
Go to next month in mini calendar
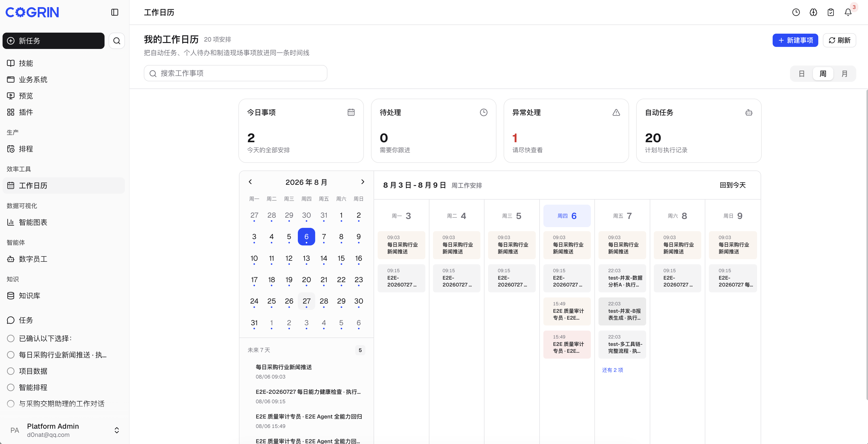coord(363,182)
